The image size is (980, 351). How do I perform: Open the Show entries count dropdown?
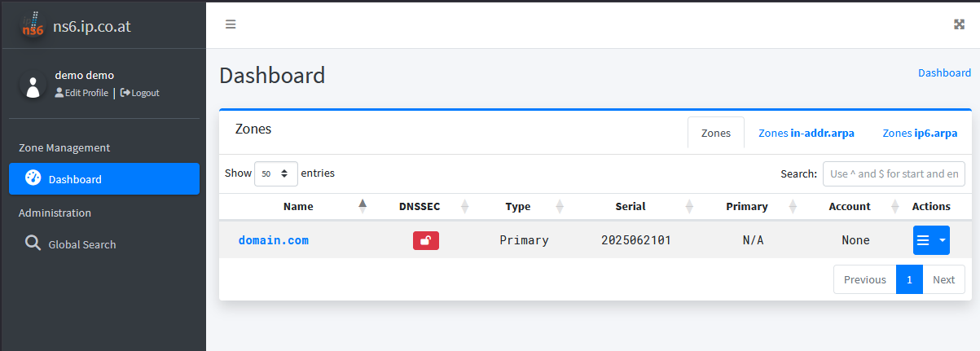[275, 173]
